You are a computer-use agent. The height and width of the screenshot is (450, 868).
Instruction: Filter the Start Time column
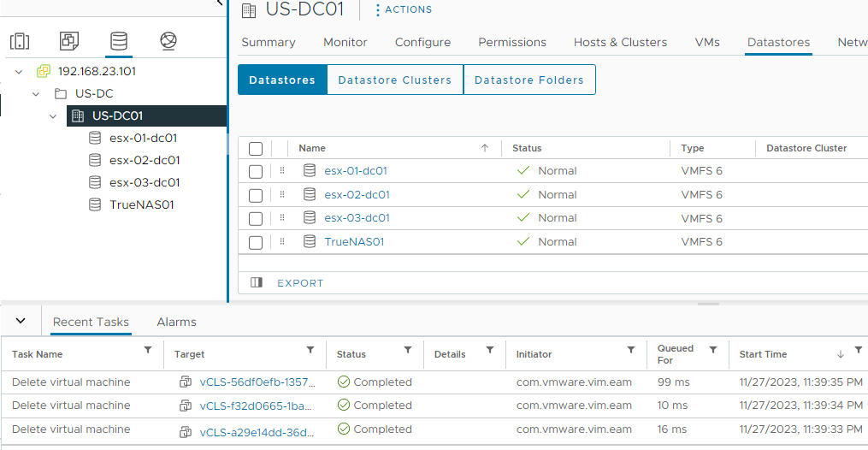pos(859,350)
